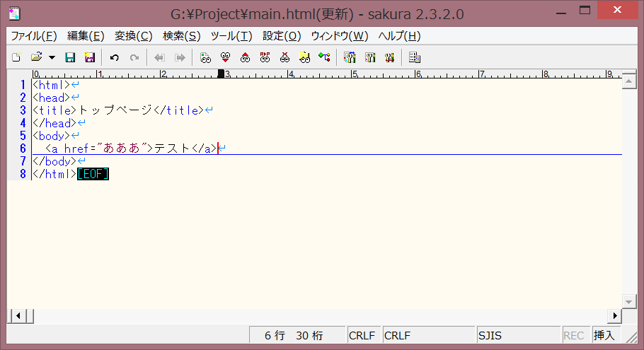Click the Save As purple floppy icon

(x=90, y=57)
